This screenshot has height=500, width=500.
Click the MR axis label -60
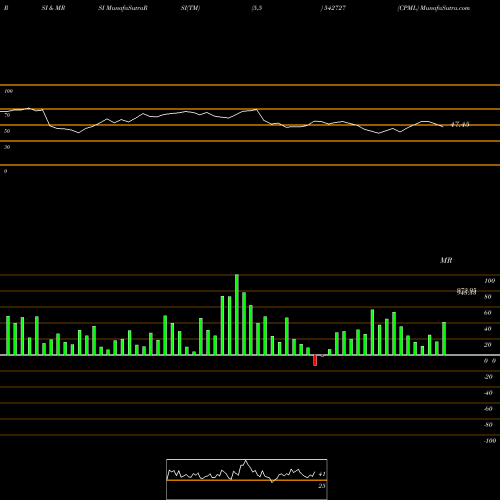point(488,409)
